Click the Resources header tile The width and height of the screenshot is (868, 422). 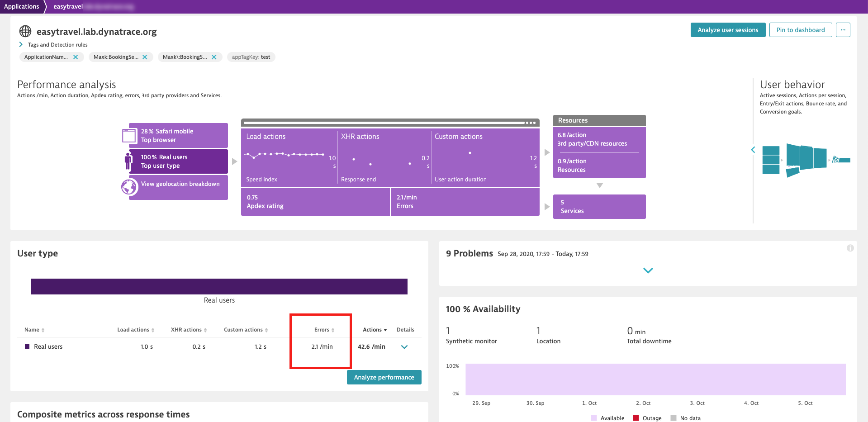(599, 120)
